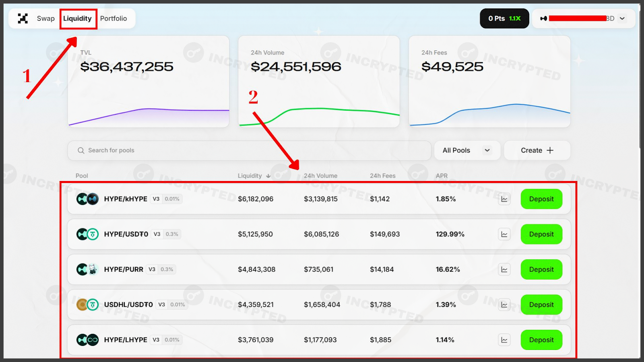Viewport: 644px width, 362px height.
Task: Click the 0 Pts 1.1X points badge
Action: point(504,19)
